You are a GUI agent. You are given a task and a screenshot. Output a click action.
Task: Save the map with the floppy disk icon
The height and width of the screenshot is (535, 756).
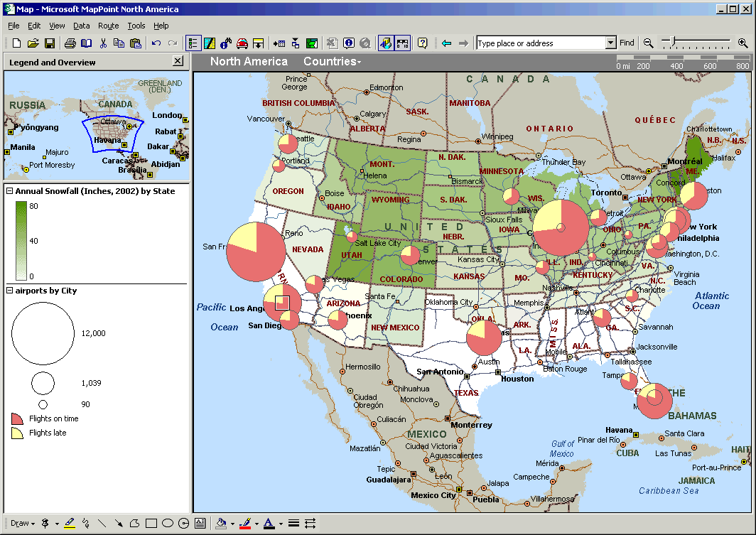click(x=49, y=43)
